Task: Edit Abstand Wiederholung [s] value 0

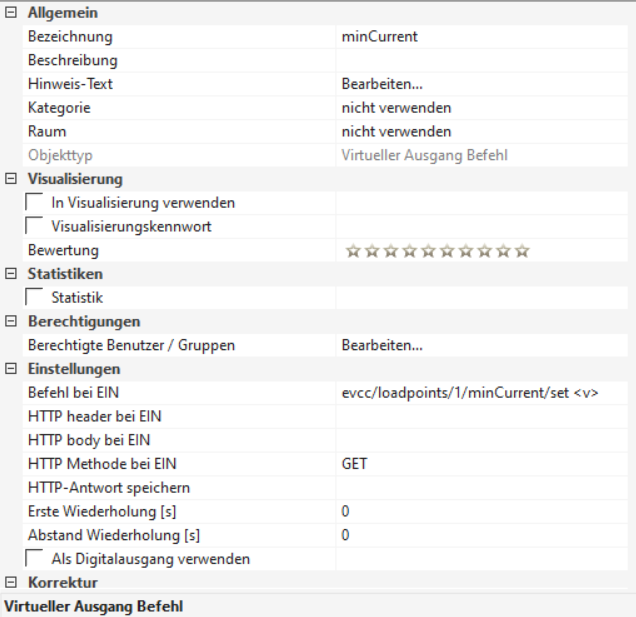Action: click(x=482, y=535)
